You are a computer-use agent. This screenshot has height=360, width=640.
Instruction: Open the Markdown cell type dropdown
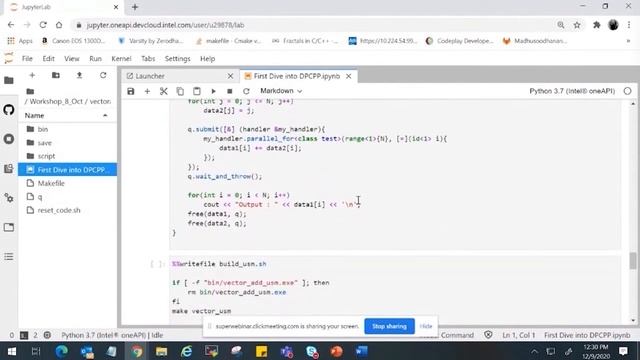281,91
